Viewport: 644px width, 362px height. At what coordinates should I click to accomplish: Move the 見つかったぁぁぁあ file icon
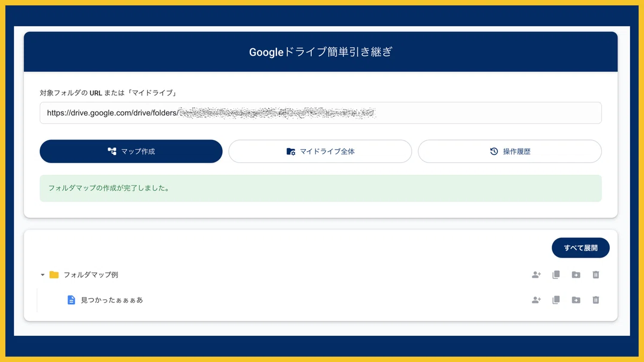tap(576, 300)
